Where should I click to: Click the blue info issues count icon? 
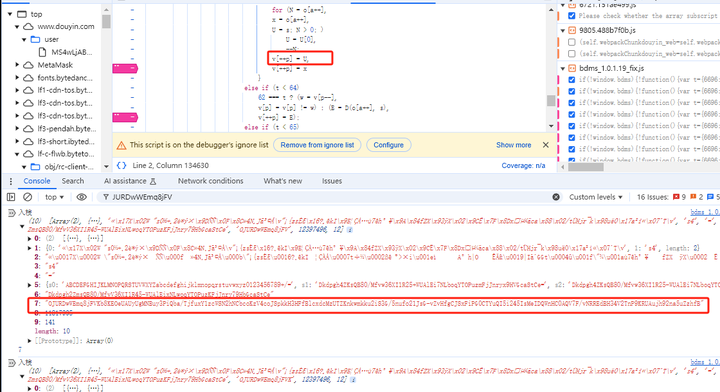click(710, 197)
